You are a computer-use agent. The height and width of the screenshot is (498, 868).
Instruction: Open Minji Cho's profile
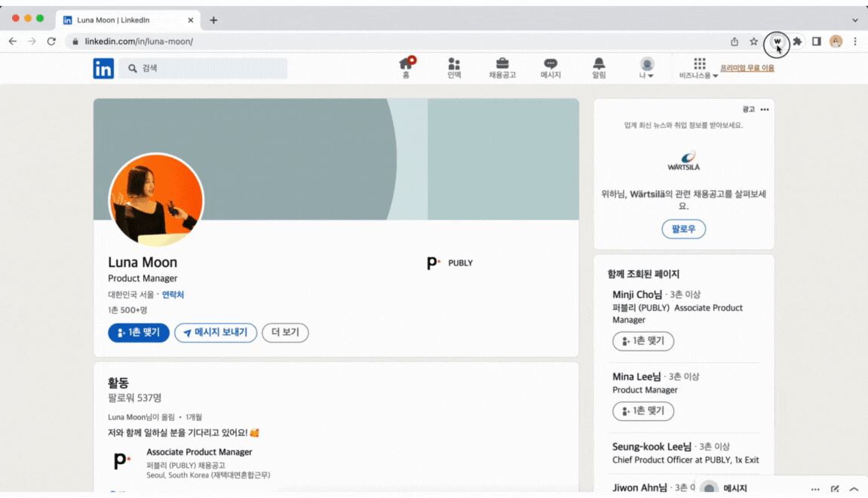coord(636,295)
